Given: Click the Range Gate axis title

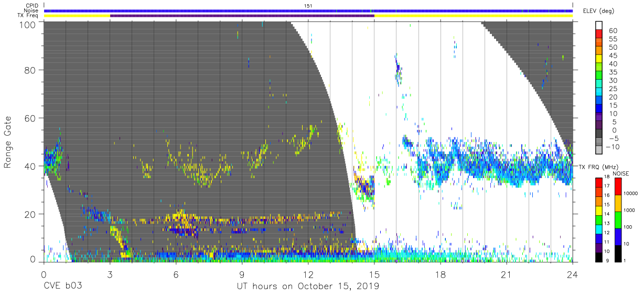Looking at the screenshot, I should click(8, 142).
